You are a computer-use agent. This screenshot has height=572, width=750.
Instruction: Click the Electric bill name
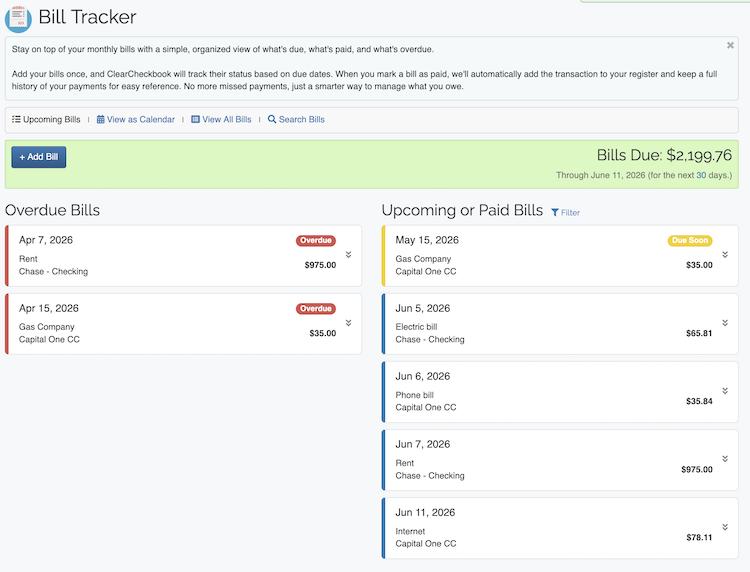click(416, 327)
